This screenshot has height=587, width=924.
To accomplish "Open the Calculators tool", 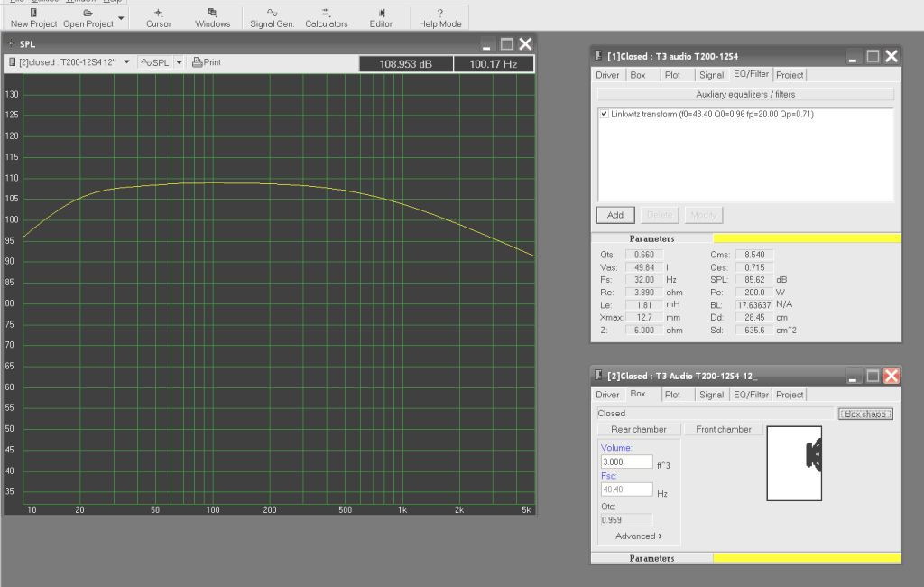I will 326,18.
